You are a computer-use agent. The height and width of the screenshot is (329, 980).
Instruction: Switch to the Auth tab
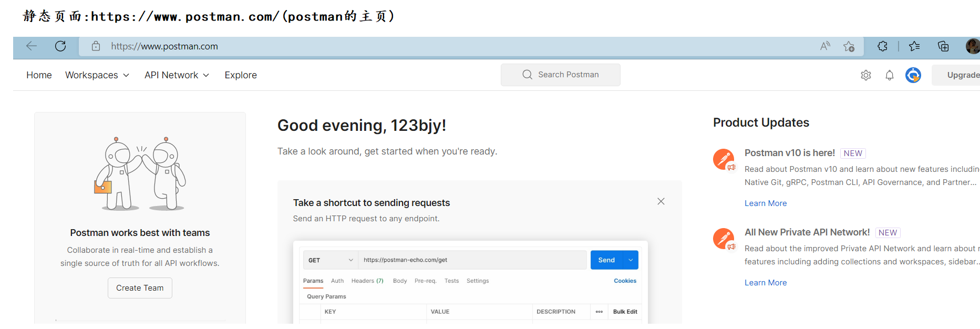click(x=337, y=281)
